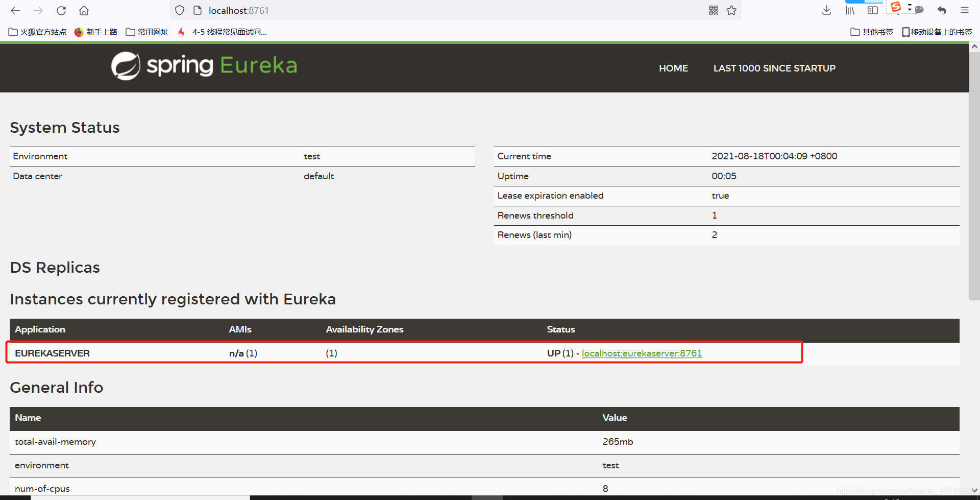
Task: Go to the HOME nav item
Action: (673, 68)
